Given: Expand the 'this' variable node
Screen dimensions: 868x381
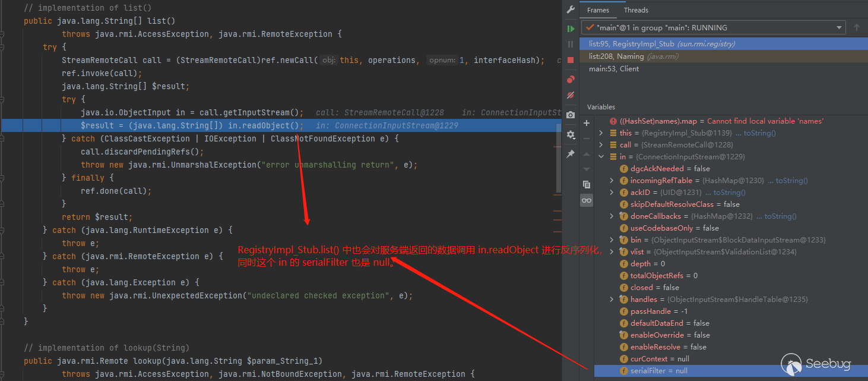Looking at the screenshot, I should [601, 133].
